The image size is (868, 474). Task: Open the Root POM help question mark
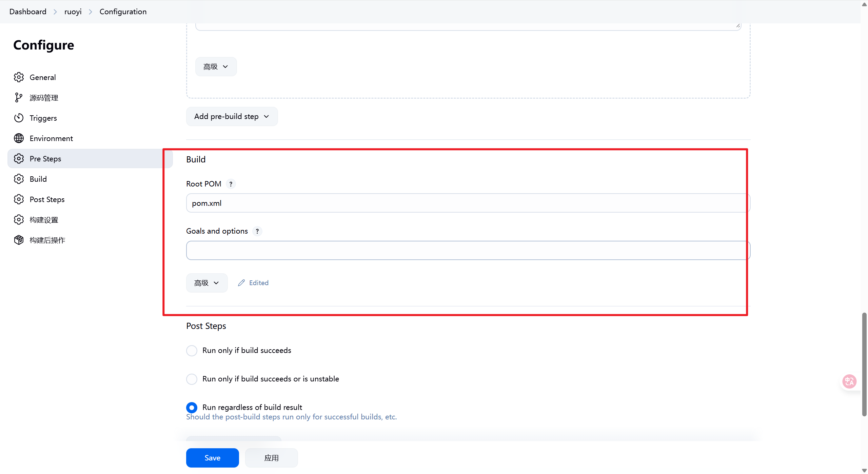click(231, 184)
